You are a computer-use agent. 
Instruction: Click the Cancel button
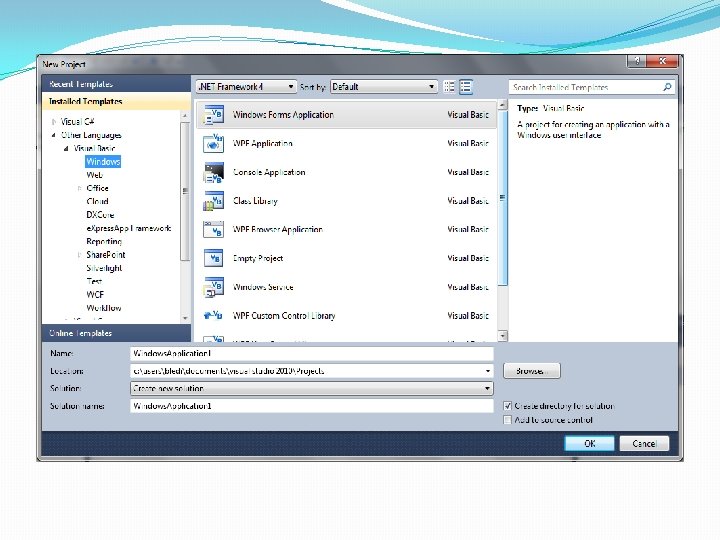[644, 444]
